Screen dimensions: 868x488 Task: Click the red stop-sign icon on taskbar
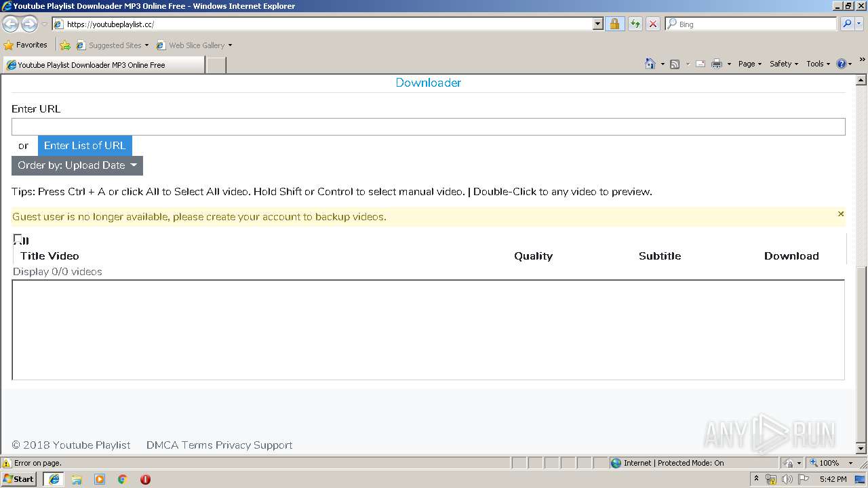145,479
